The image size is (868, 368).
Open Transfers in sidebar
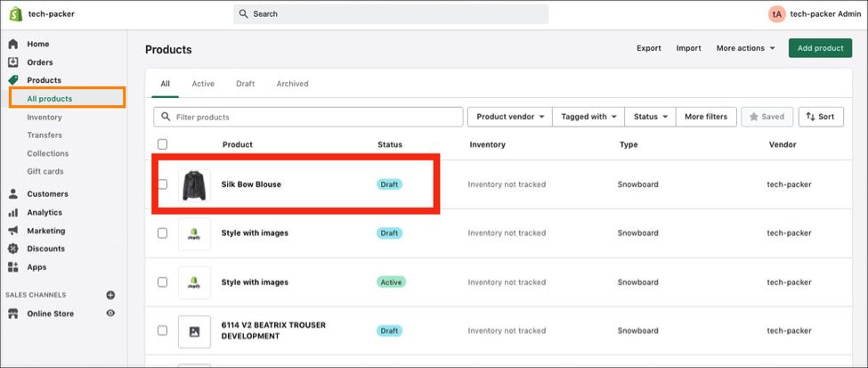click(45, 135)
